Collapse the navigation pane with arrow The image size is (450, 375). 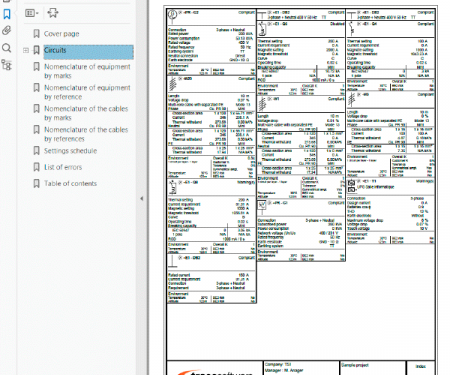(x=142, y=198)
